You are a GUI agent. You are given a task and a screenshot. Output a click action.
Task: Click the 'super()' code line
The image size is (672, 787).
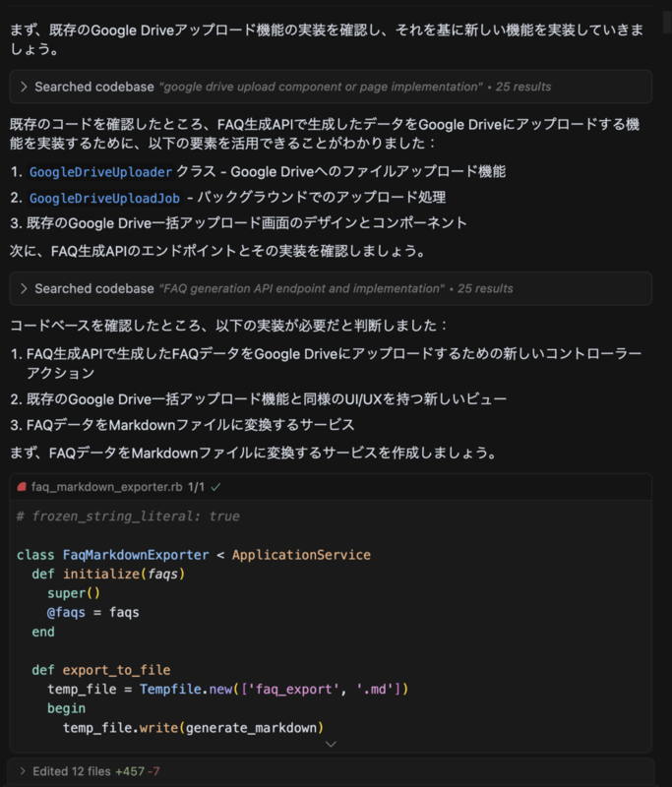click(74, 593)
